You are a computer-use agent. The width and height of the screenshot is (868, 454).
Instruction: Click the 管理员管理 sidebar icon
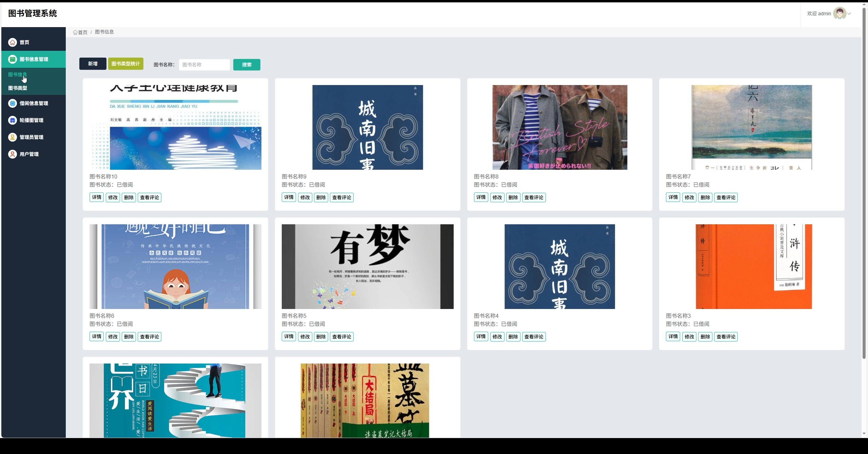[13, 137]
